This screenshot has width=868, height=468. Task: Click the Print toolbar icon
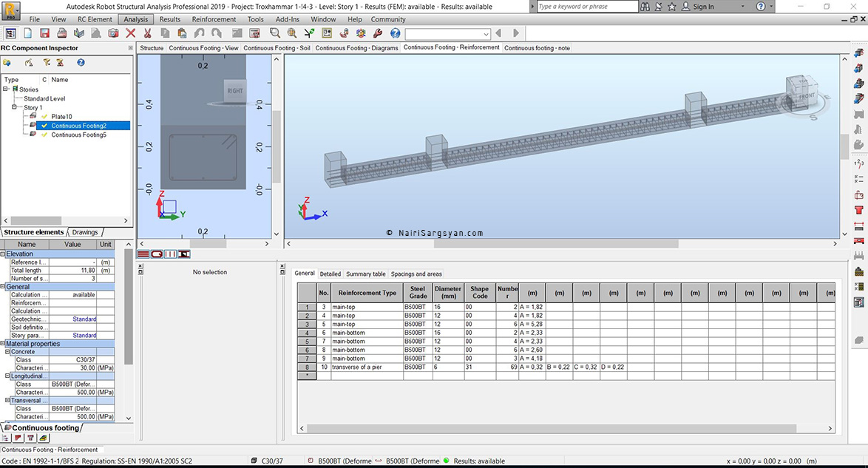pyautogui.click(x=62, y=33)
